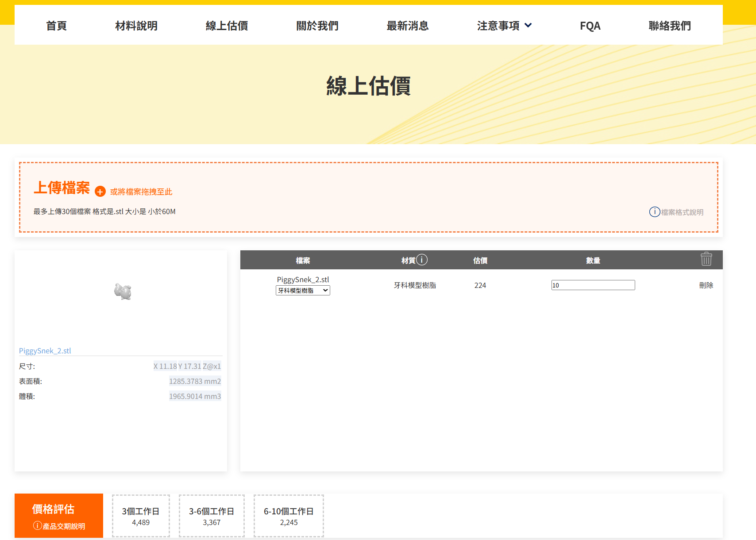Expand the 注意事項 menu chevron
756x540 pixels.
(528, 26)
